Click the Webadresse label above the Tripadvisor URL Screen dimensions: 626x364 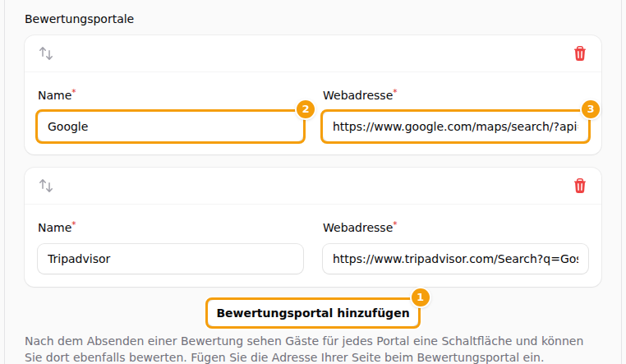360,227
